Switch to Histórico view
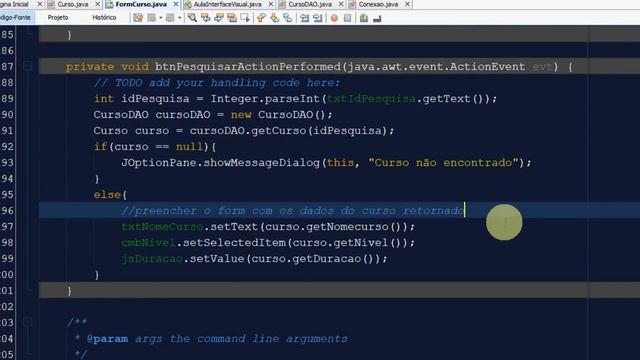640x360 pixels. [104, 18]
